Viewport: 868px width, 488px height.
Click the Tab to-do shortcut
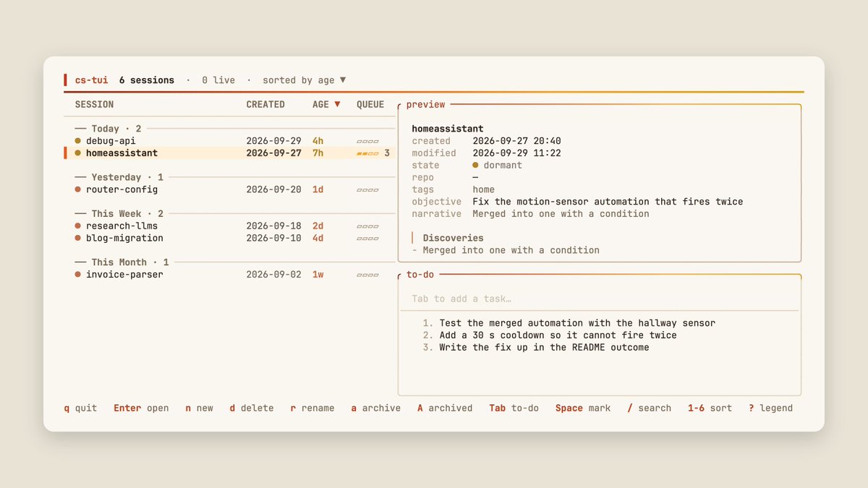tap(514, 408)
